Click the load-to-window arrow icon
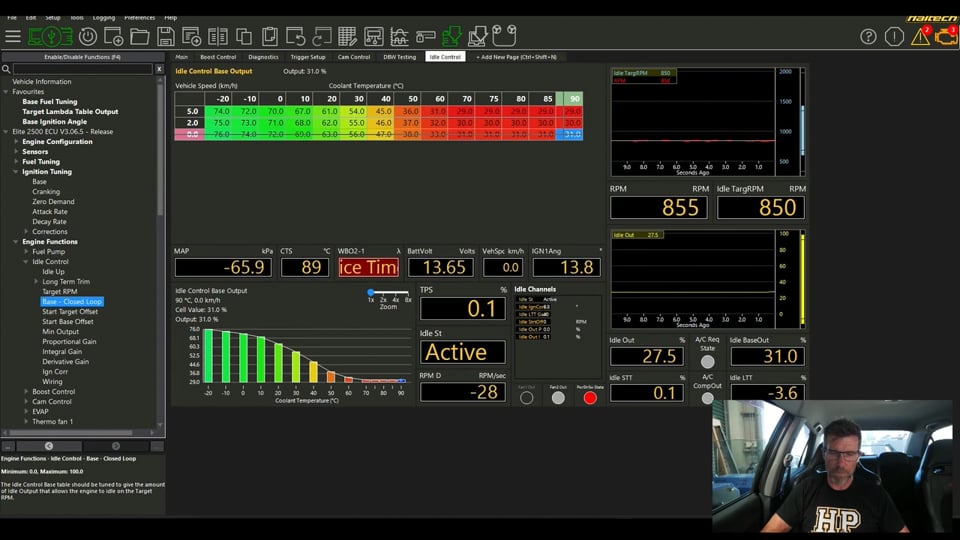 point(192,37)
